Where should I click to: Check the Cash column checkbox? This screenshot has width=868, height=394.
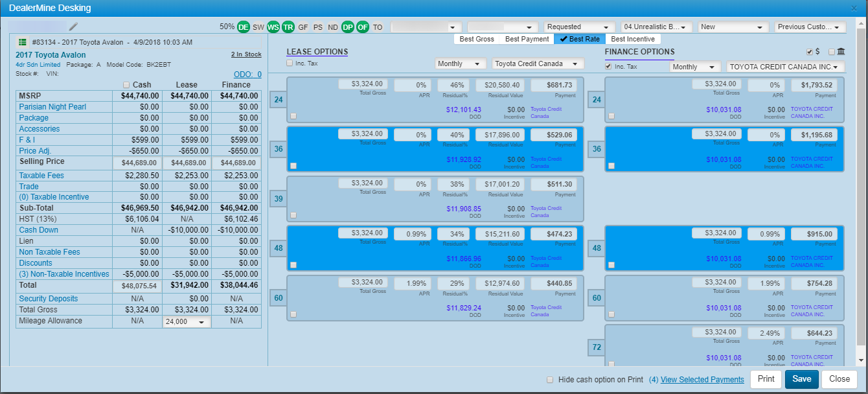[126, 85]
